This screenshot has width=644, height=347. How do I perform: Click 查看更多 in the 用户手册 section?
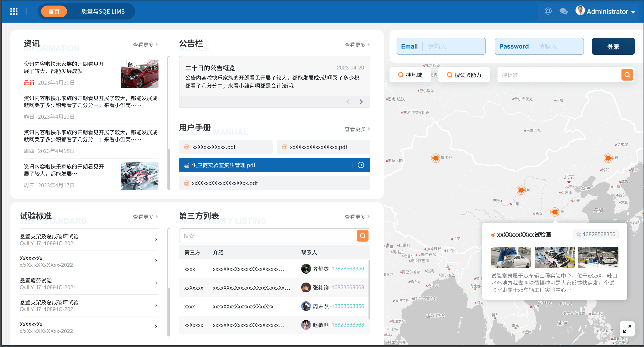(357, 129)
